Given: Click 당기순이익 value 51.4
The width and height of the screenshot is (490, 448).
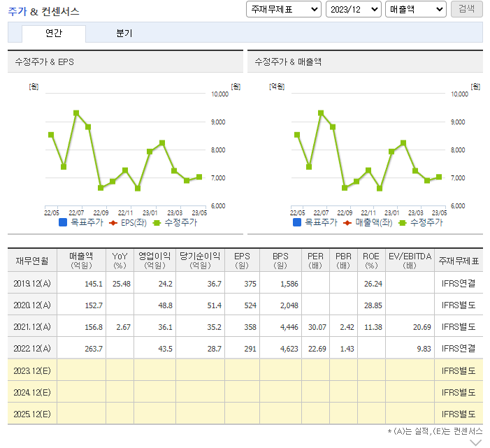Looking at the screenshot, I should tap(214, 305).
